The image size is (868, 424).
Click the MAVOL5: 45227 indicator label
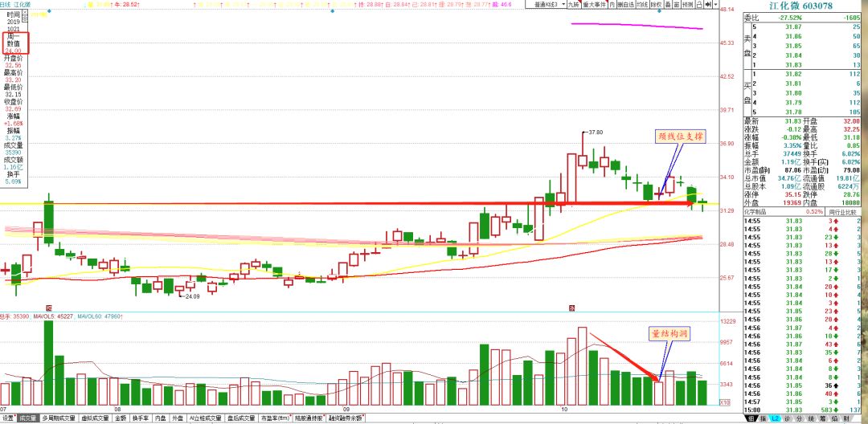pos(53,316)
